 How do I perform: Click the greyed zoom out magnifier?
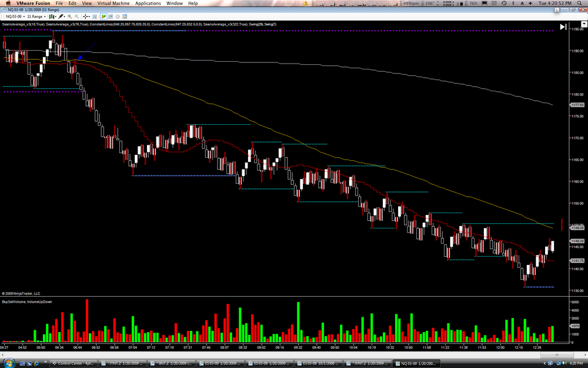(x=77, y=16)
